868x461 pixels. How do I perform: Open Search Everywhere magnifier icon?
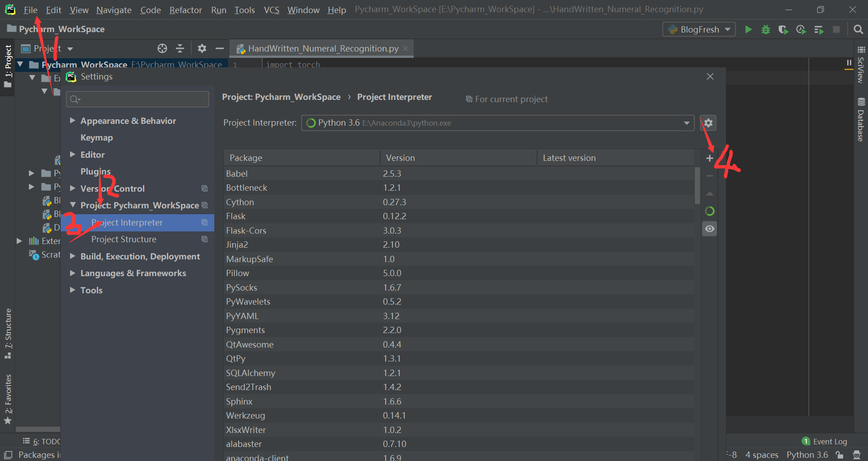[x=858, y=29]
